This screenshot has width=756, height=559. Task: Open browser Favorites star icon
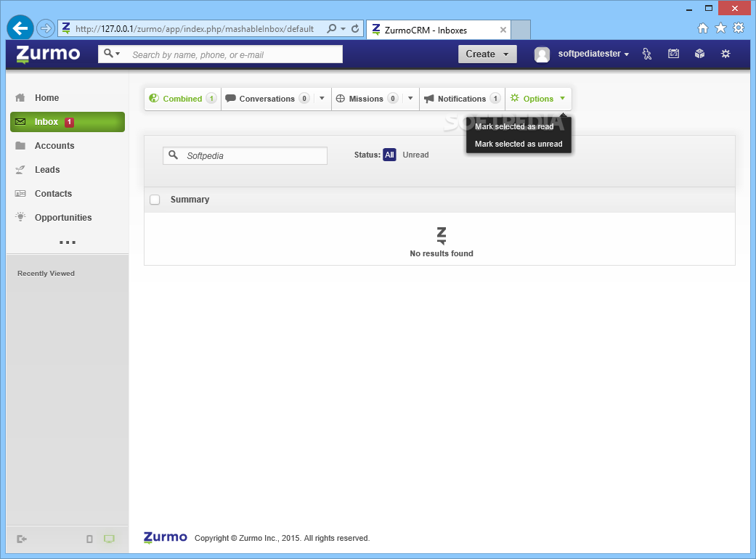(721, 28)
